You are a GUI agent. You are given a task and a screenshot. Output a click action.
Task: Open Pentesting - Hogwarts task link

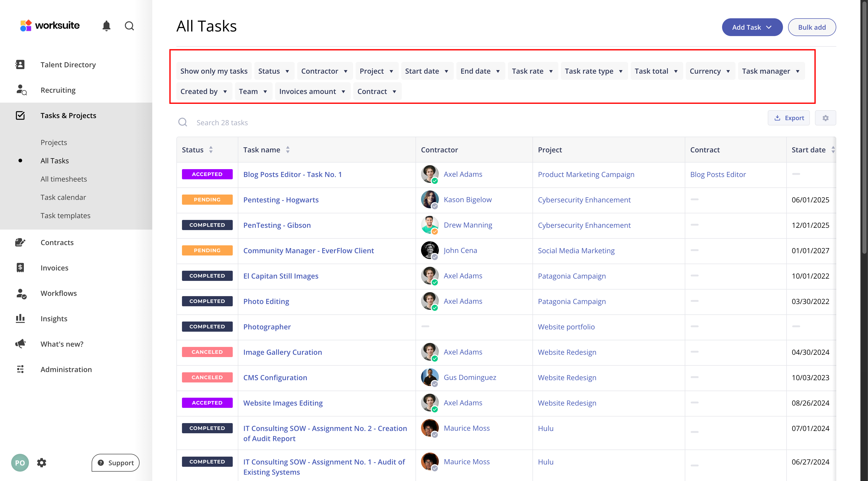coord(281,200)
